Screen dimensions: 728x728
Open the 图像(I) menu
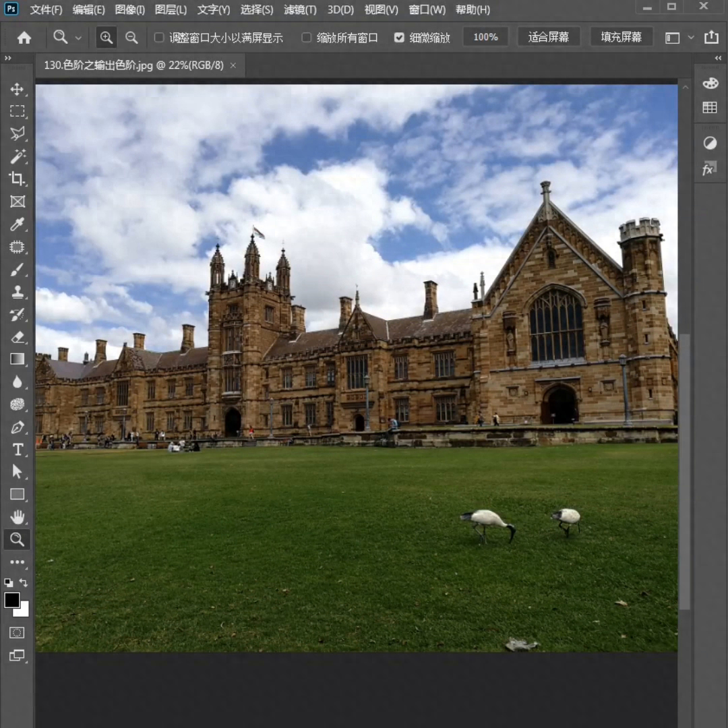(x=130, y=9)
